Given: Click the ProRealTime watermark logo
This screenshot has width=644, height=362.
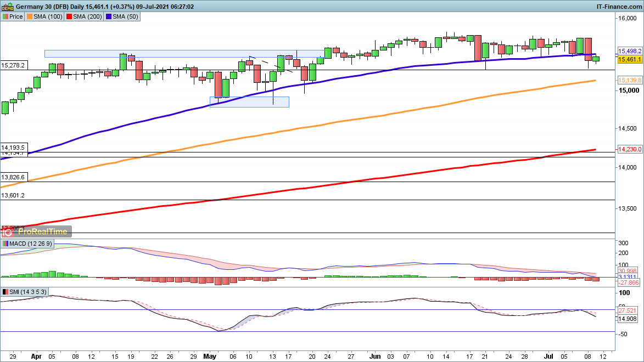Looking at the screenshot, I should click(x=36, y=232).
